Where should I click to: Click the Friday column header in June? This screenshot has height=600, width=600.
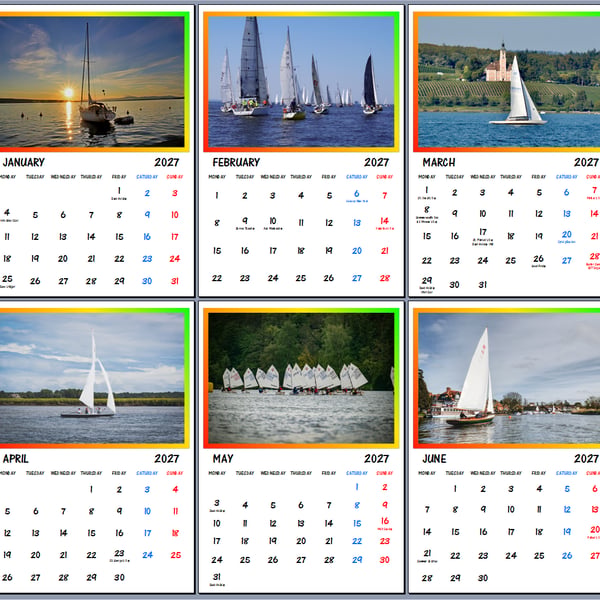(x=539, y=473)
